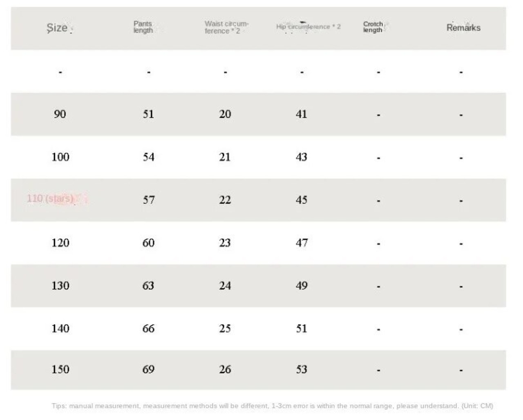Select the Crotch length header
Image resolution: width=523 pixels, height=420 pixels.
[x=373, y=27]
